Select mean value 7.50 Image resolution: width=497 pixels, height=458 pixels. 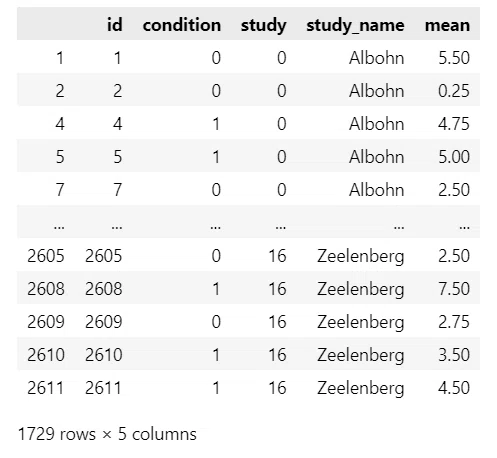click(454, 289)
